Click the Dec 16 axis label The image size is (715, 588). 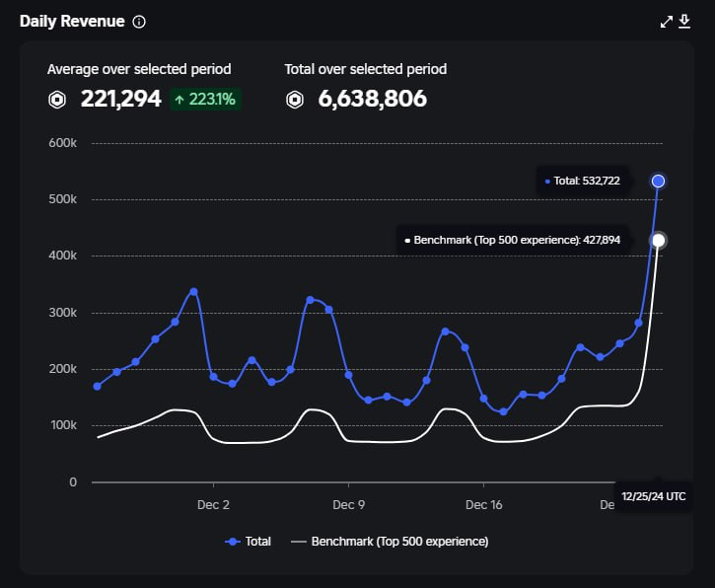click(x=484, y=505)
